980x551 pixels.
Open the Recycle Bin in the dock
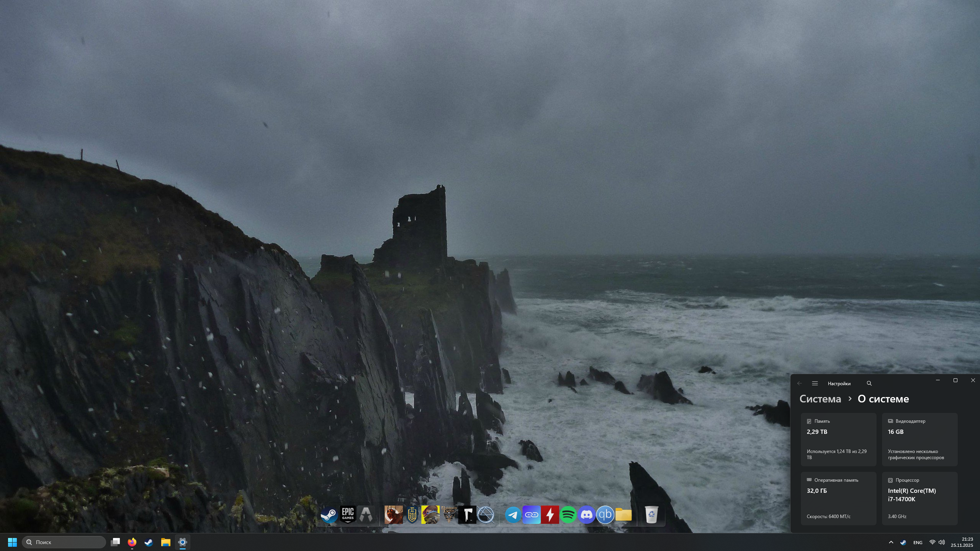coord(651,515)
